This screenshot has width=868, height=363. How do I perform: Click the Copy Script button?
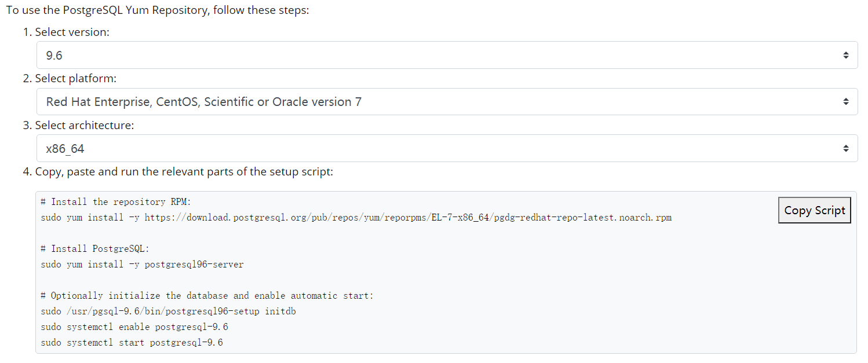coord(814,210)
